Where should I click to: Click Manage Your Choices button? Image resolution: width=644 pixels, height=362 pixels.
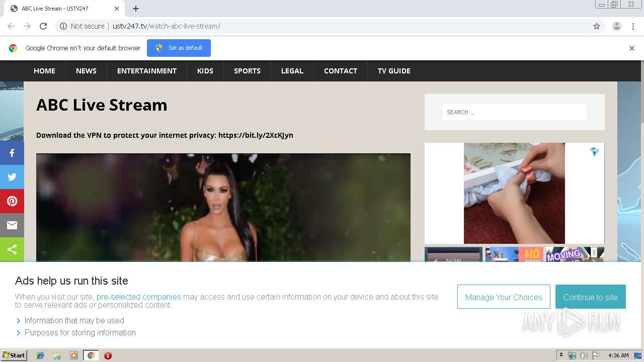pos(504,297)
